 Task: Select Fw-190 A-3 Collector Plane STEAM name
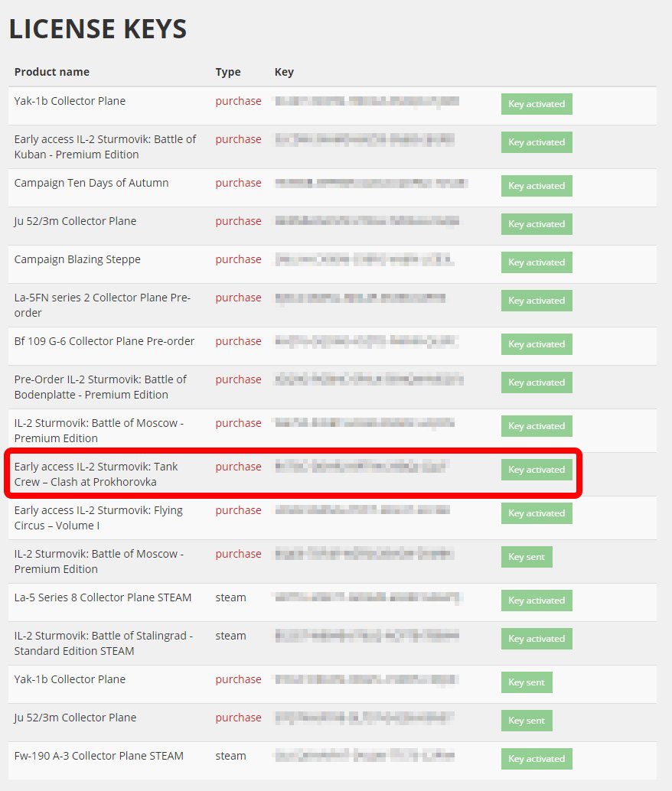click(99, 756)
